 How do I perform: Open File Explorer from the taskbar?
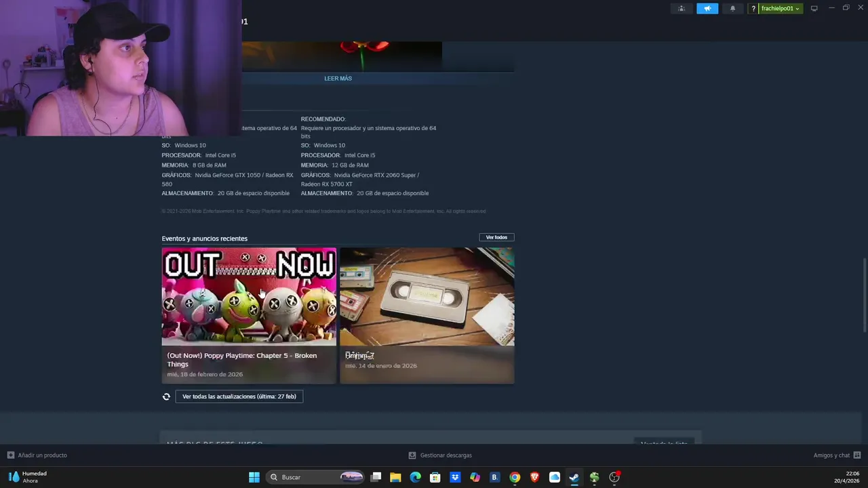coord(395,477)
